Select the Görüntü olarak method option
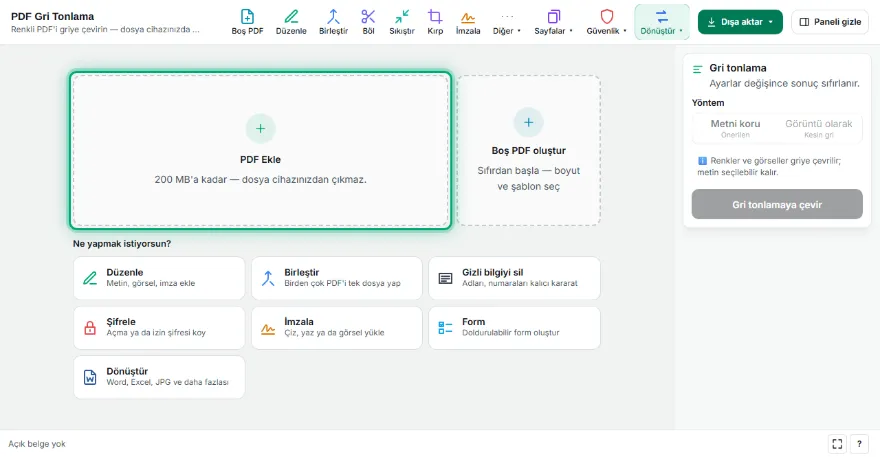 click(818, 128)
